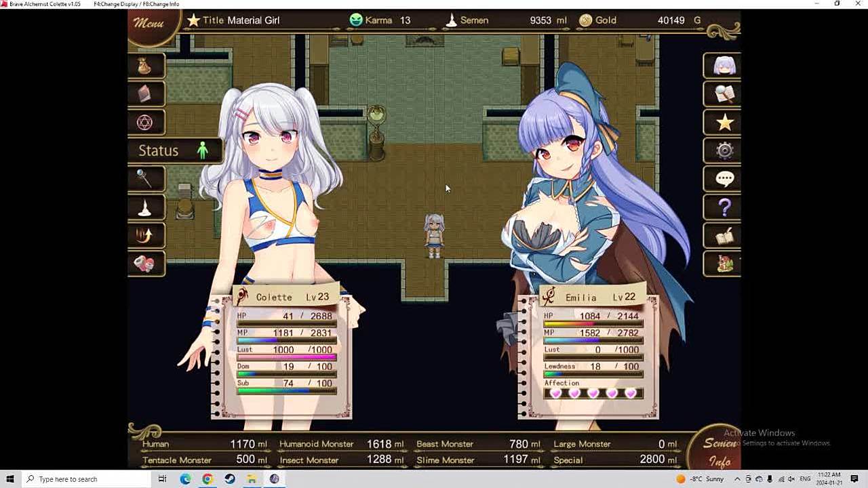The height and width of the screenshot is (488, 868).
Task: Open the character face icon in right sidebar
Action: (x=724, y=66)
